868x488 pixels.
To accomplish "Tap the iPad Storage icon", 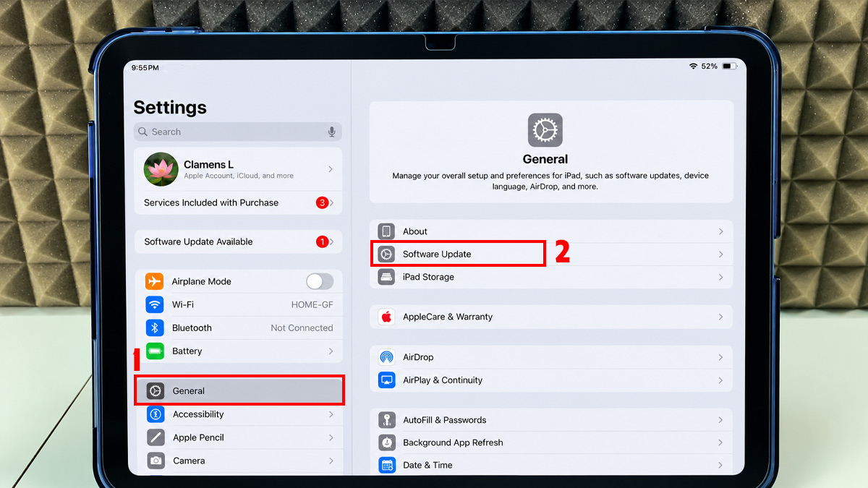I will coord(386,277).
